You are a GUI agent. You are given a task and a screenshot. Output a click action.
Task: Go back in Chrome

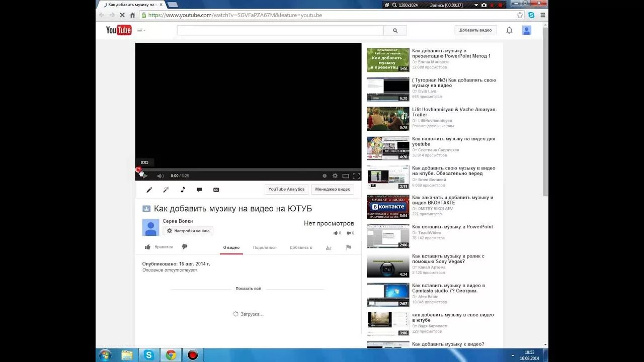[x=102, y=15]
